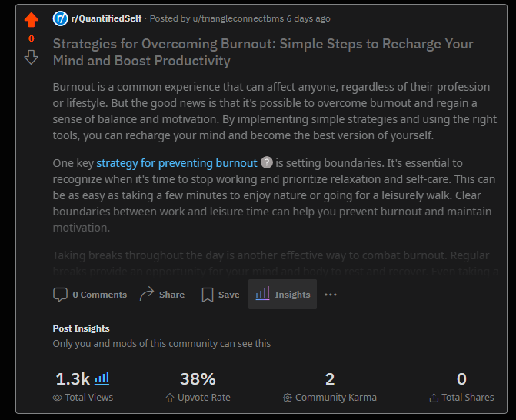Upvote the burnout post
This screenshot has height=420, width=516.
31,20
